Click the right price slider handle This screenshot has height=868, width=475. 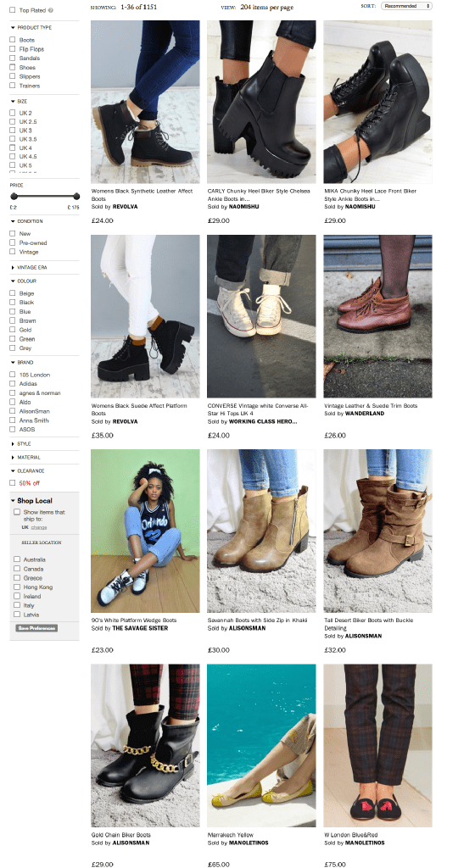pyautogui.click(x=76, y=196)
